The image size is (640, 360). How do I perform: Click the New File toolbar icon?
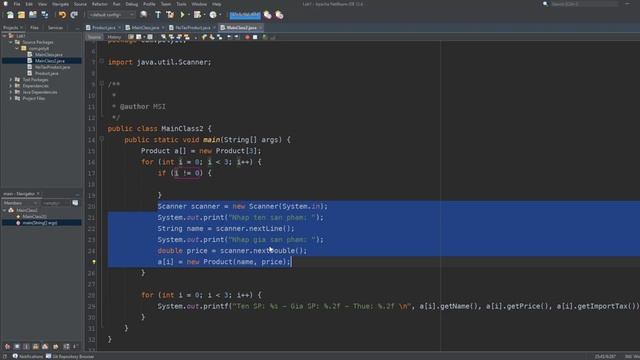pyautogui.click(x=10, y=15)
